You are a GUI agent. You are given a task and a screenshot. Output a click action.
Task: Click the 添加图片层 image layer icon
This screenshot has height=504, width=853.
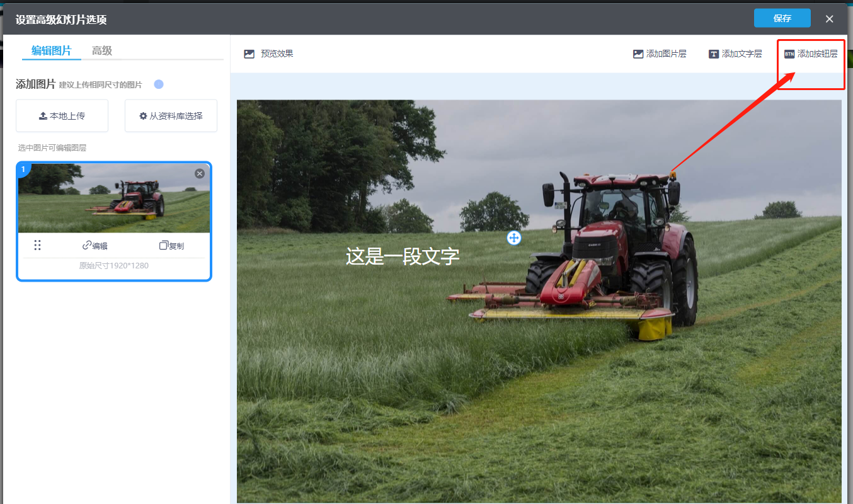[x=638, y=54]
